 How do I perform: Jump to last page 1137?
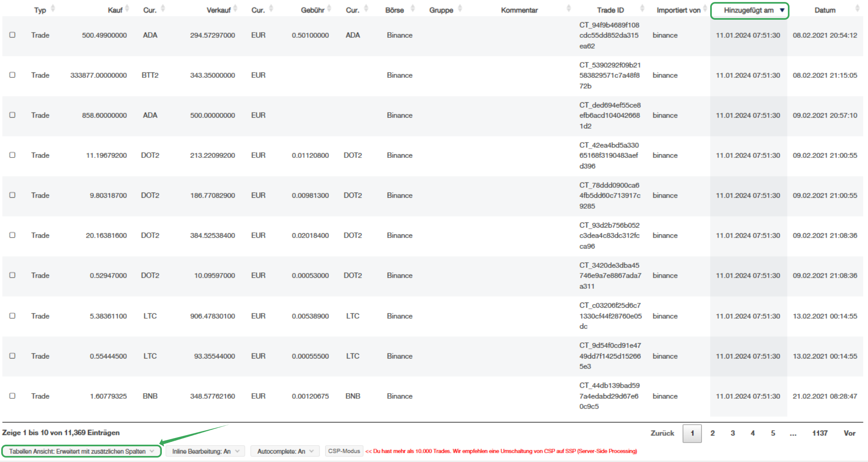(x=820, y=433)
